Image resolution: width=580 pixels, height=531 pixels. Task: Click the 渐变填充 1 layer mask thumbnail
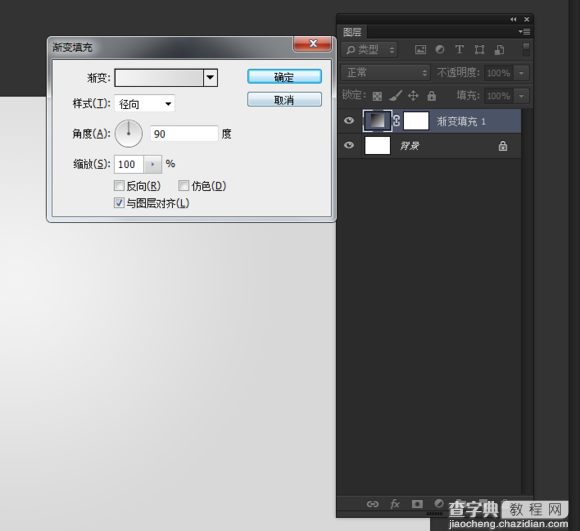tap(416, 121)
